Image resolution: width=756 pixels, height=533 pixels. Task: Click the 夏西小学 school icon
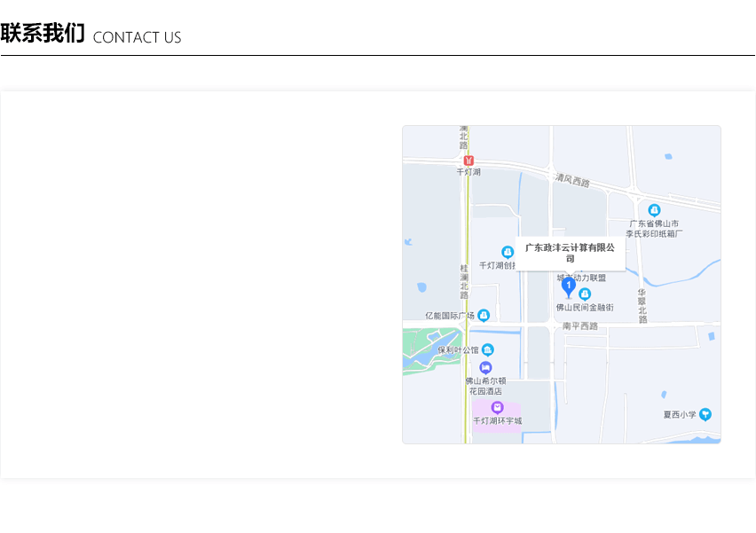coord(705,414)
